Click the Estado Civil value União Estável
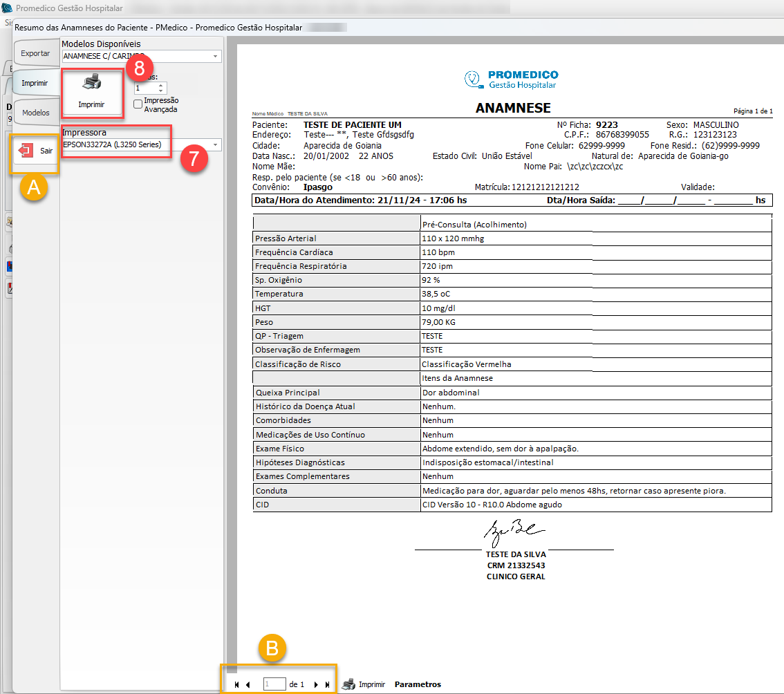Image resolution: width=784 pixels, height=694 pixels. [x=507, y=156]
